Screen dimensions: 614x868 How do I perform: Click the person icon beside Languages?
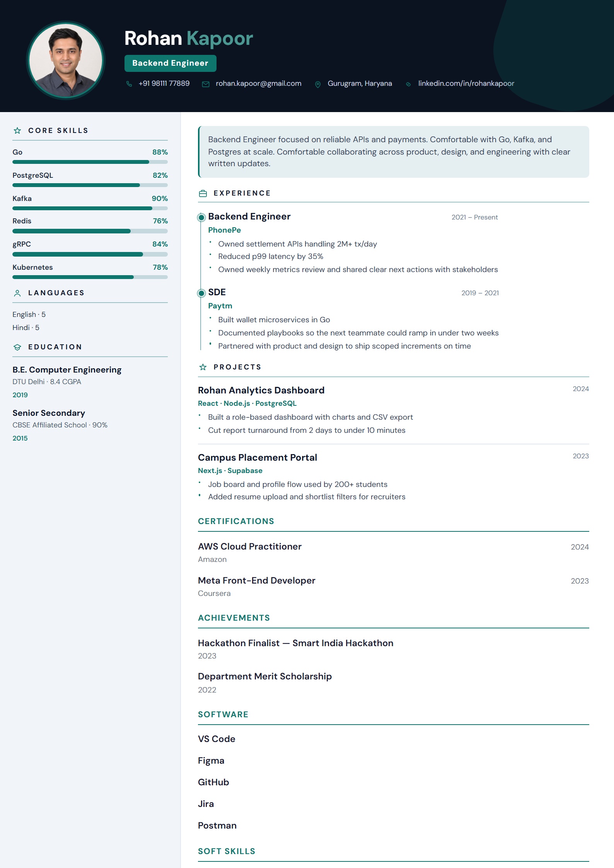pos(17,293)
